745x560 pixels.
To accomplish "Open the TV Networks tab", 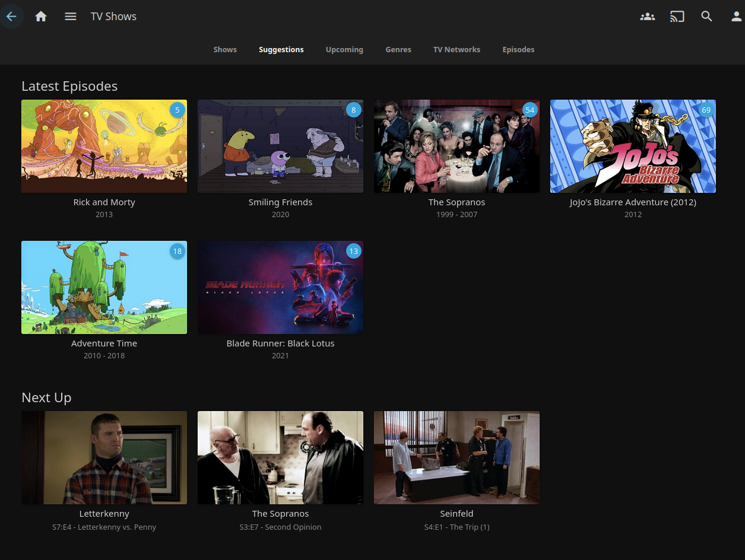I will click(456, 50).
